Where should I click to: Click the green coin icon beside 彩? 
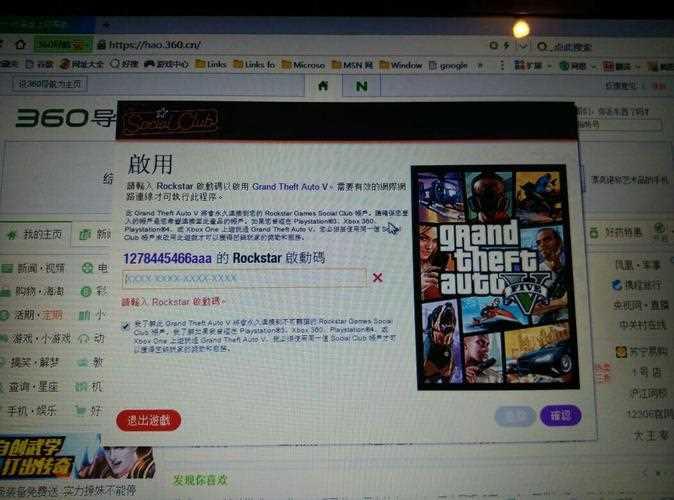pyautogui.click(x=86, y=292)
